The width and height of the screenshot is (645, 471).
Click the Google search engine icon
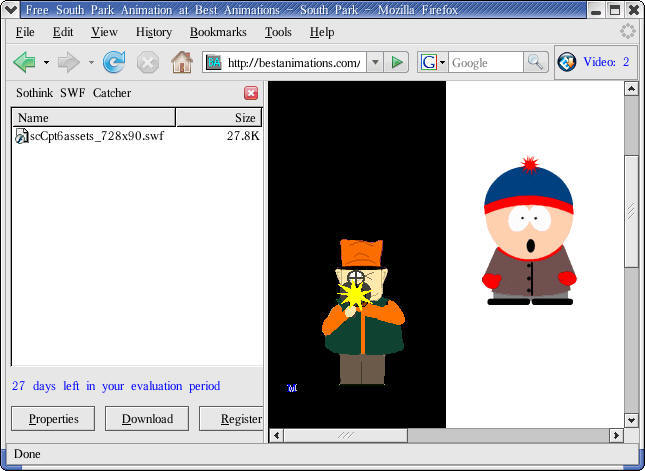click(x=429, y=63)
